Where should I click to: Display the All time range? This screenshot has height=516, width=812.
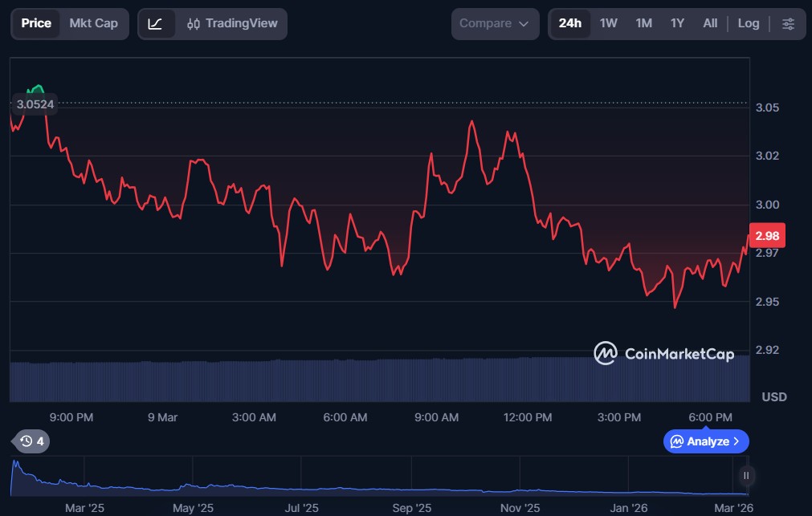[x=710, y=24]
